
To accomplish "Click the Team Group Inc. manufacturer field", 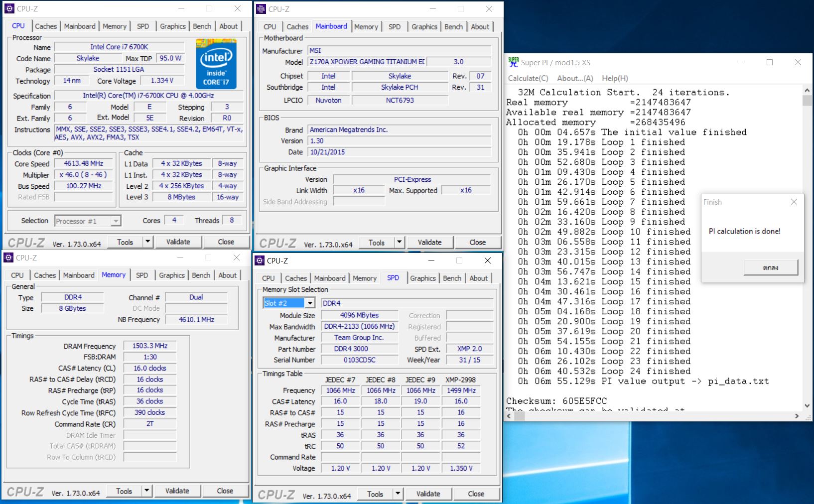I will pyautogui.click(x=359, y=338).
